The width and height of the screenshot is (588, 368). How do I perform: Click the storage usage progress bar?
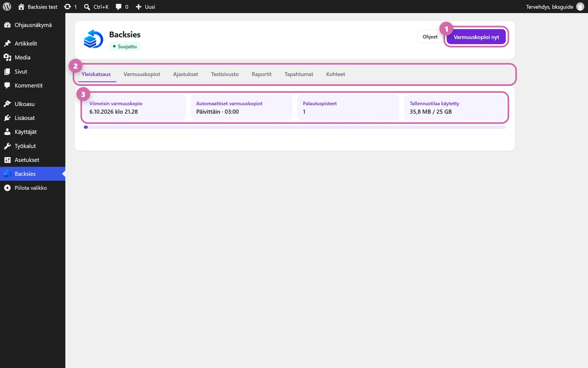[295, 127]
